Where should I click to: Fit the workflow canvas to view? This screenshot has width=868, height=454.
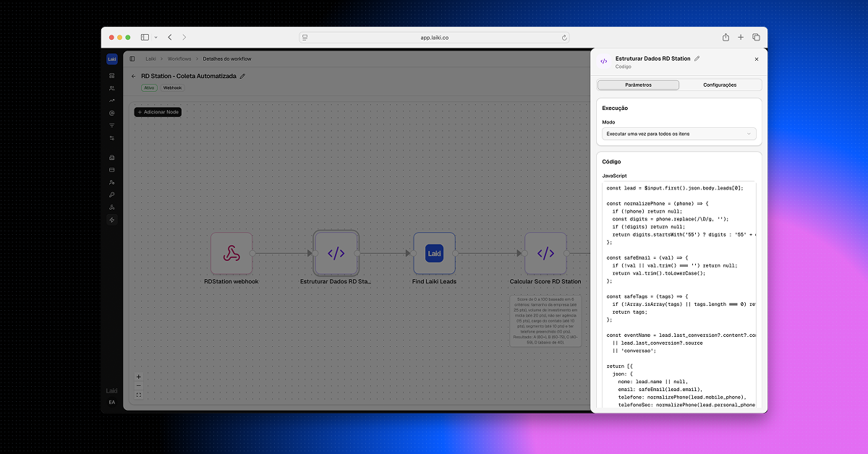(x=139, y=395)
